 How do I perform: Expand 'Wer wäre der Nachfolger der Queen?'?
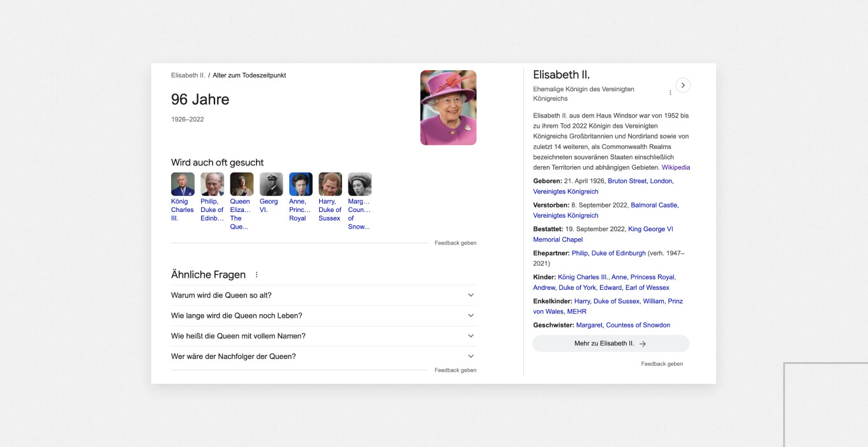pos(324,356)
